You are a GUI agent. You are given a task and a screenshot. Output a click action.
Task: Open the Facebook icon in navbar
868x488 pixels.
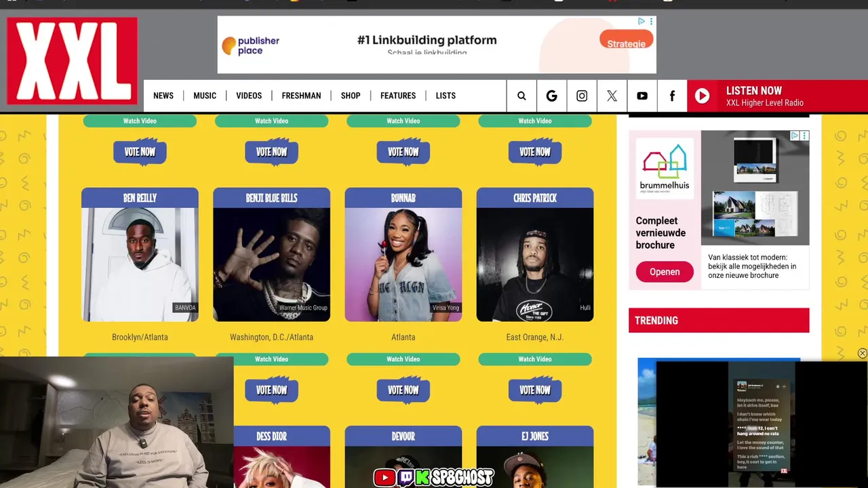[672, 96]
